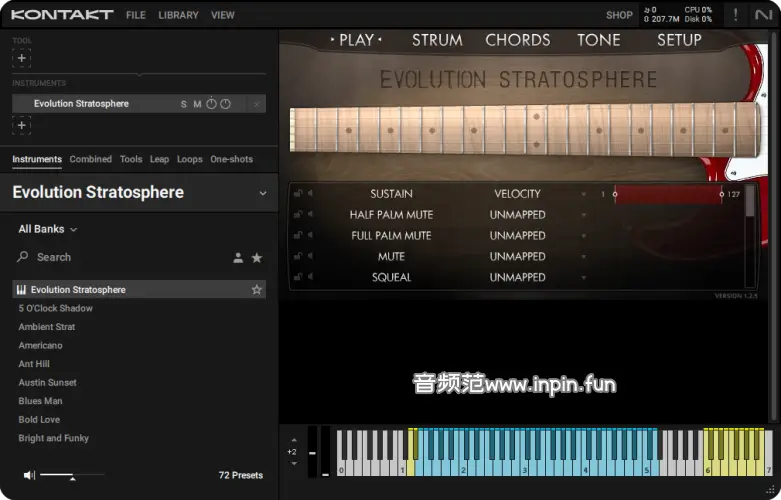Remove Evolution Stratosphere with the X icon
Screen dimensions: 781x500
pos(257,104)
